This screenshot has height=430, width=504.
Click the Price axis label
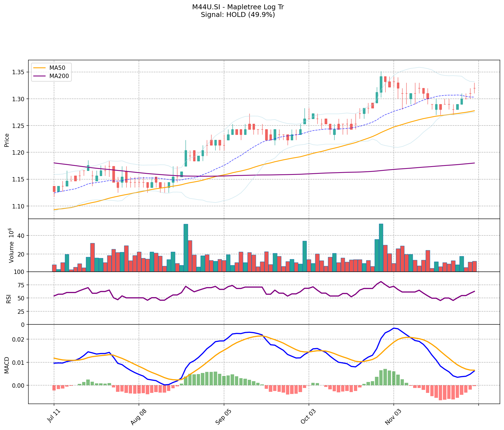pos(7,140)
